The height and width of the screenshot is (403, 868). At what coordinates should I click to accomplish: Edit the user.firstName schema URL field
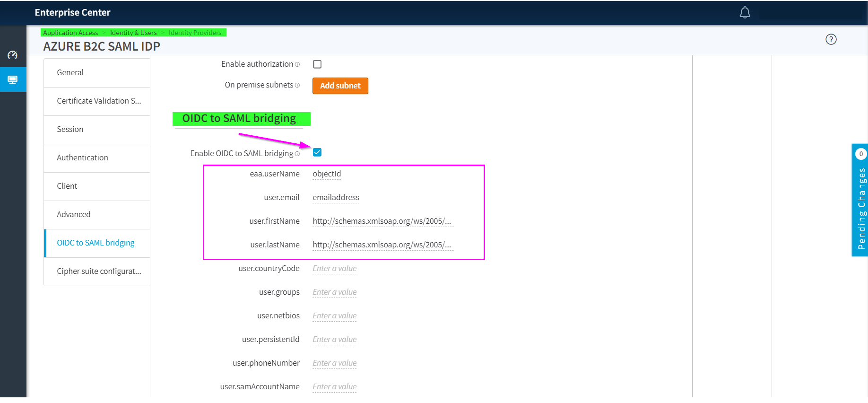coord(383,221)
